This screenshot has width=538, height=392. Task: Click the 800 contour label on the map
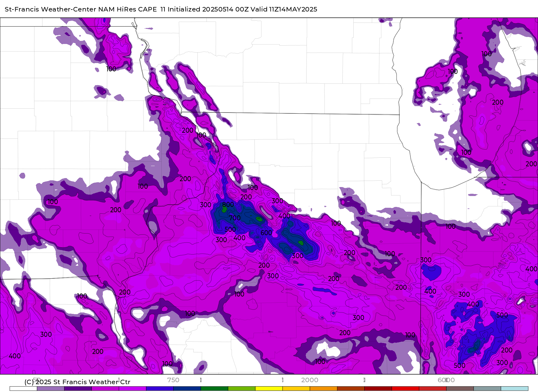(x=228, y=205)
